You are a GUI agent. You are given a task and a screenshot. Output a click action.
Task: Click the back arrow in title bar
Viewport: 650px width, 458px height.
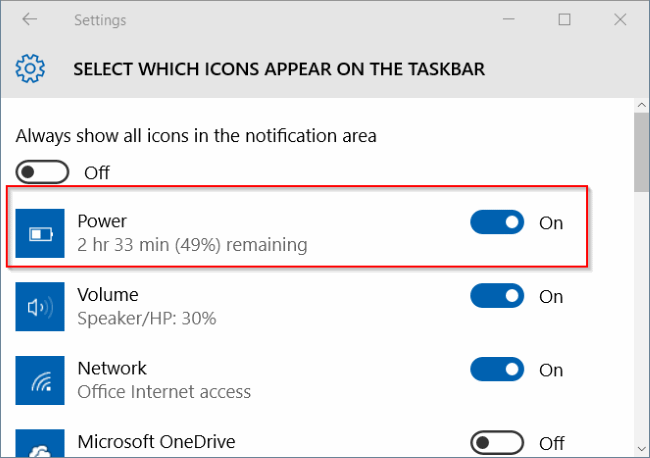(29, 19)
